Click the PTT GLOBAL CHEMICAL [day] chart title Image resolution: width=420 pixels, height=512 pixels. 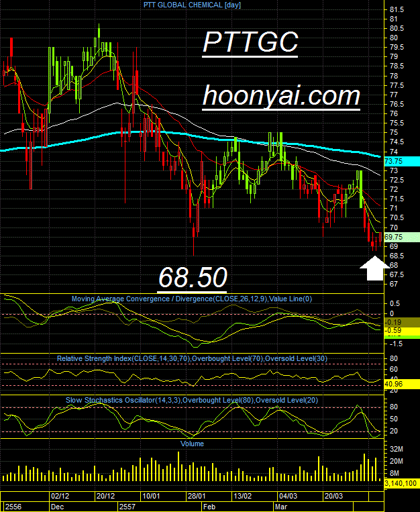(192, 5)
